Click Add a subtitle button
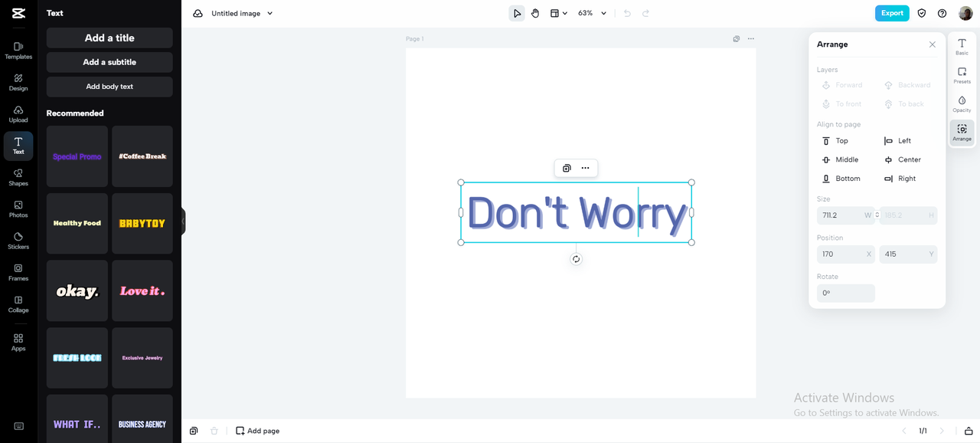Viewport: 980px width, 443px height. (109, 62)
